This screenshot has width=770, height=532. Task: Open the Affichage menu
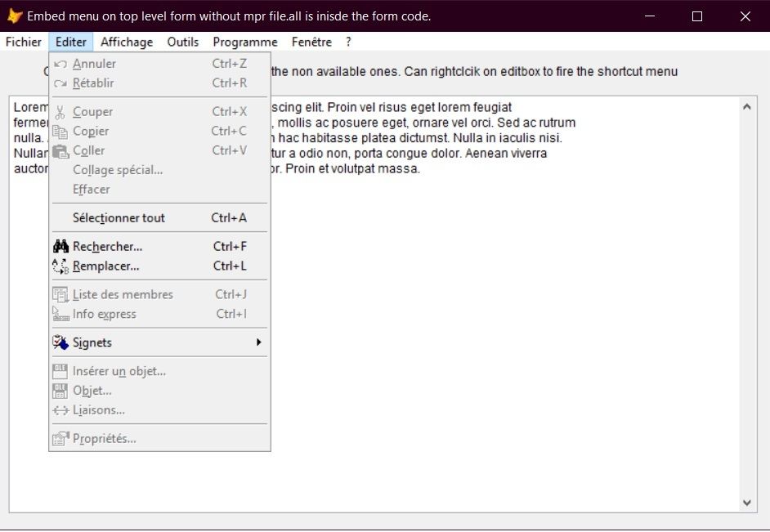coord(126,42)
